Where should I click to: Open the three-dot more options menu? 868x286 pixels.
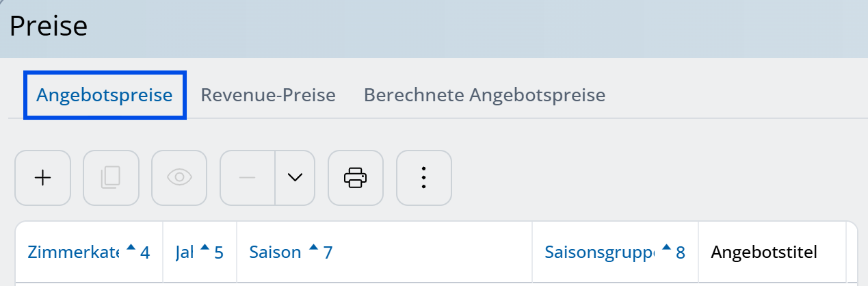click(424, 178)
